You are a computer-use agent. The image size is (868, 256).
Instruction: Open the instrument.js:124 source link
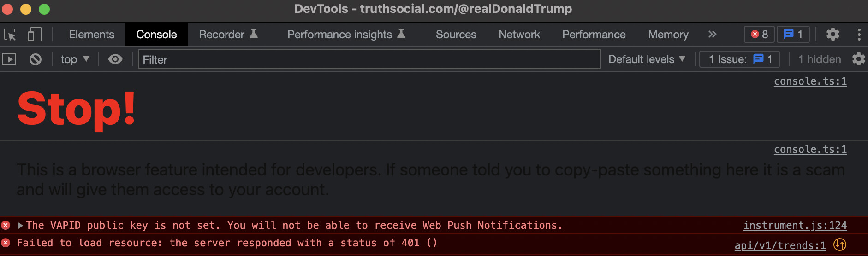coord(795,226)
